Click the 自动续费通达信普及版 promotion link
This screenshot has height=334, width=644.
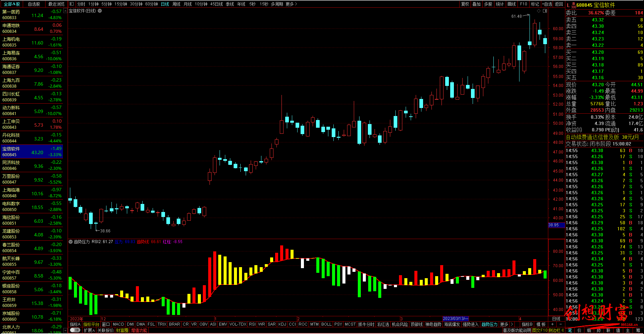point(602,137)
